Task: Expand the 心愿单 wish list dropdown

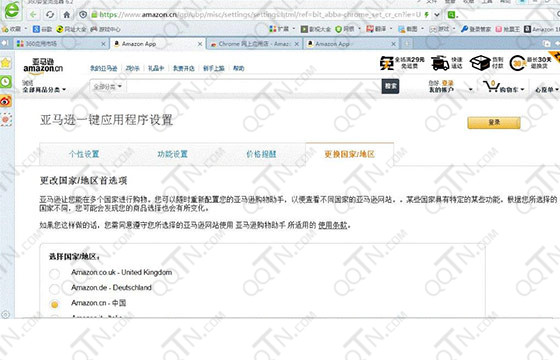Action: 546,90
